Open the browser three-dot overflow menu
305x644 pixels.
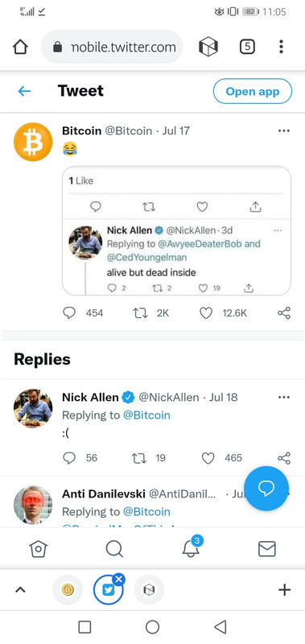[281, 47]
